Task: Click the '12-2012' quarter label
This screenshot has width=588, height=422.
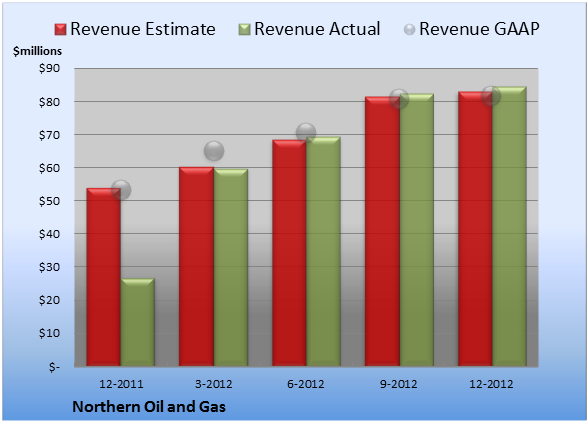Action: (491, 384)
